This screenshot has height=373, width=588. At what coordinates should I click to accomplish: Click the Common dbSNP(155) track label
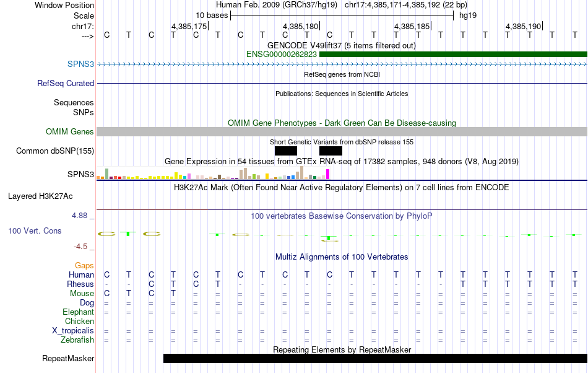tap(54, 151)
